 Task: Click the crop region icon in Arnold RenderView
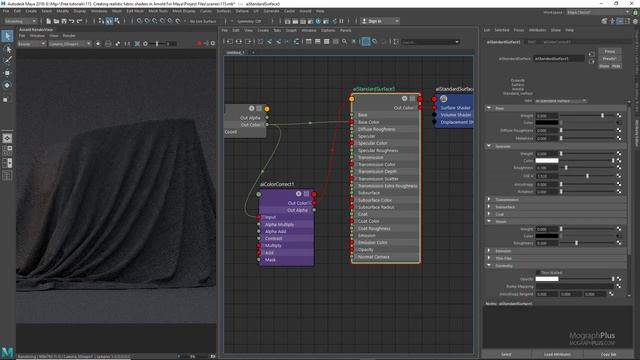(137, 44)
